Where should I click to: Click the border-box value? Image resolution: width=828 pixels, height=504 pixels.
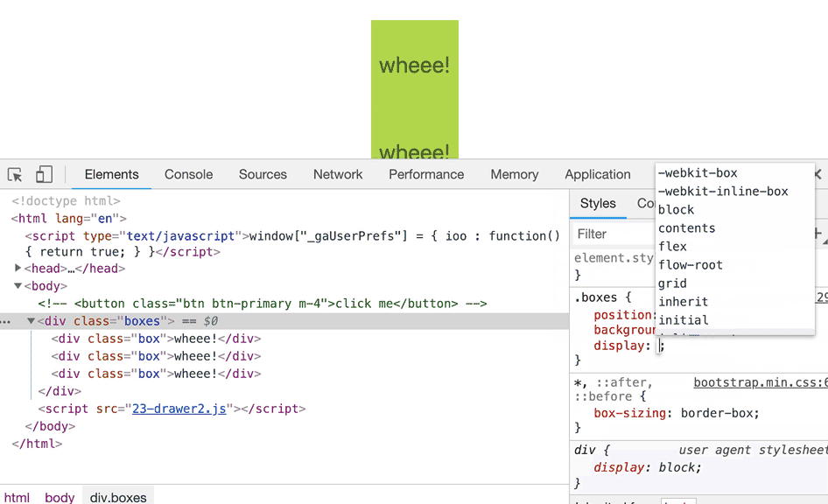coord(718,413)
